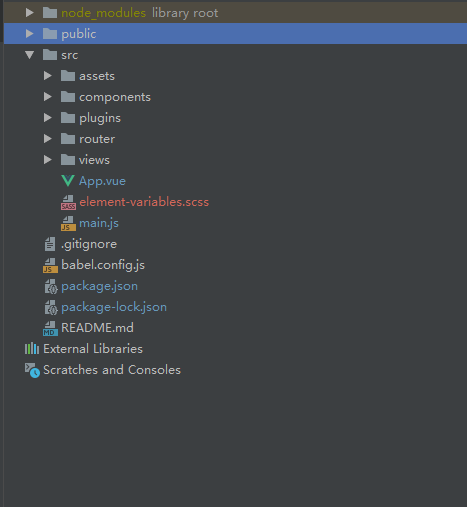The height and width of the screenshot is (507, 467).
Task: Open the README.md file
Action: (97, 328)
